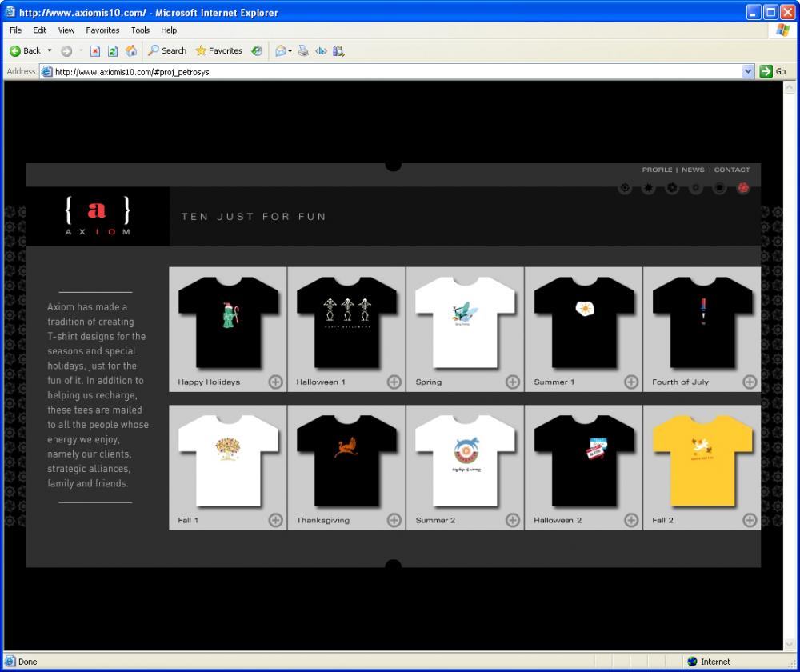Open the History icon in the toolbar

click(257, 50)
